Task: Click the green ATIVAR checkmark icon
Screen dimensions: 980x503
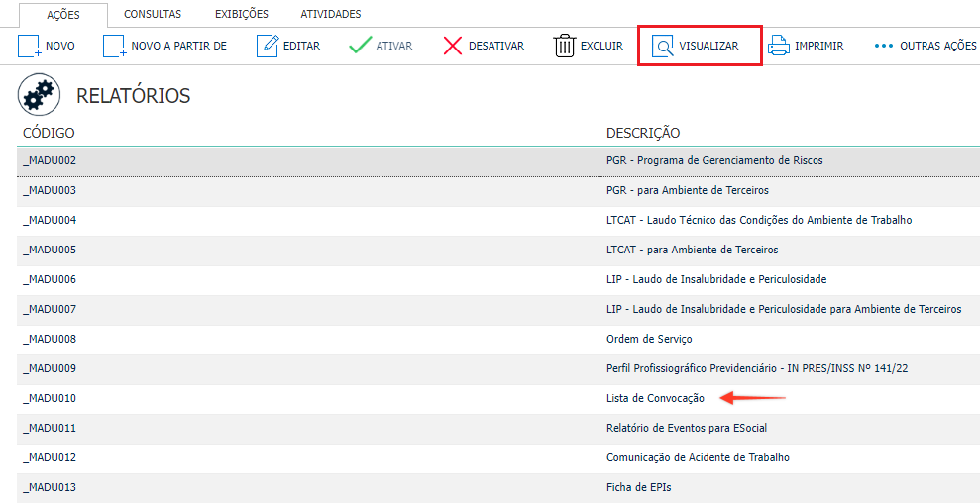Action: (360, 46)
